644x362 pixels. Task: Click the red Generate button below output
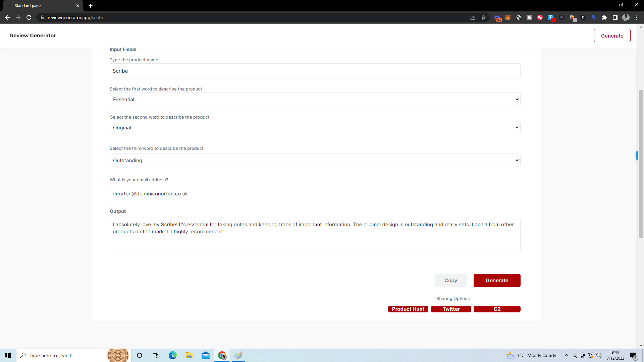pos(497,281)
